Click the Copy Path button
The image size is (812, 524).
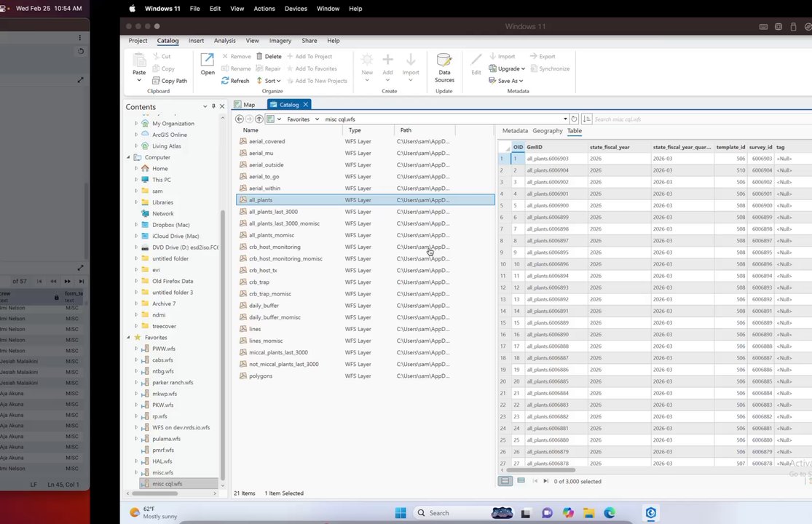pos(170,81)
